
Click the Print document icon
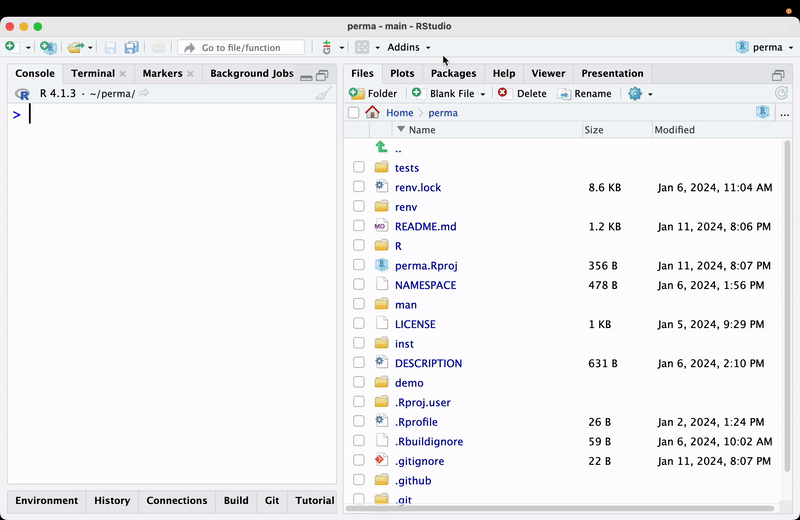(158, 47)
